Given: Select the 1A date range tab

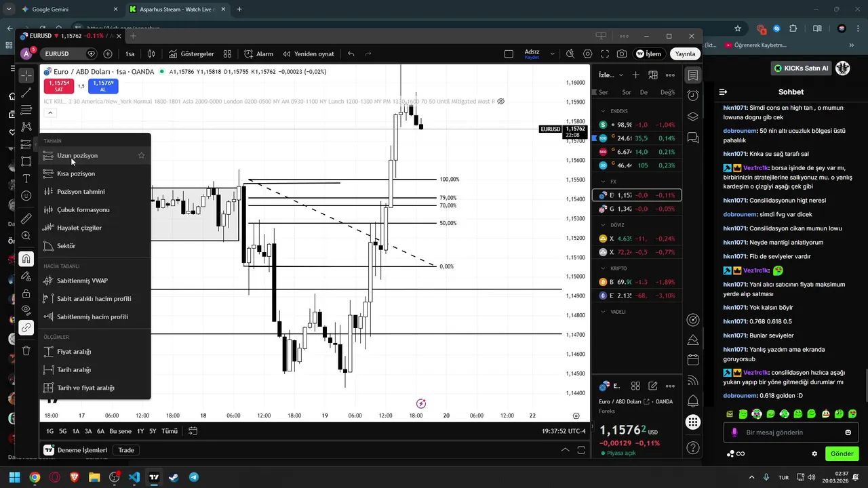Looking at the screenshot, I should coord(76,431).
